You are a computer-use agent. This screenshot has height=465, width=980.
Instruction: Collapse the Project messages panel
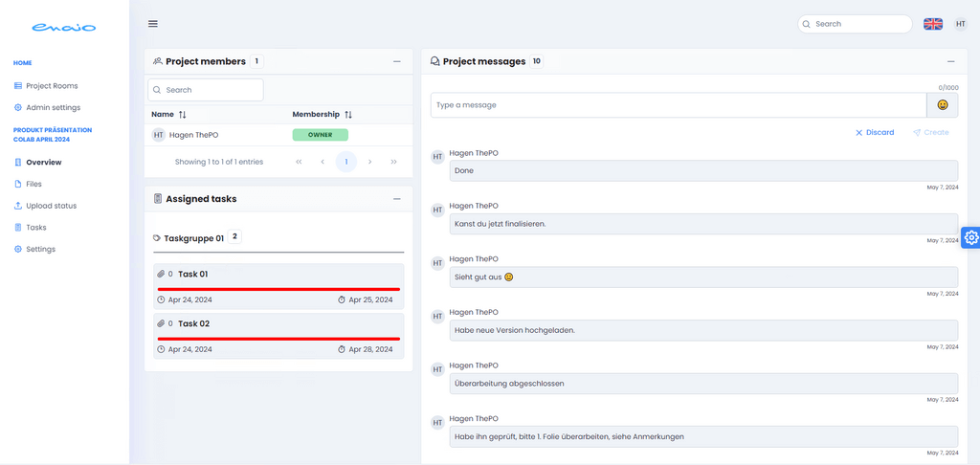tap(951, 61)
